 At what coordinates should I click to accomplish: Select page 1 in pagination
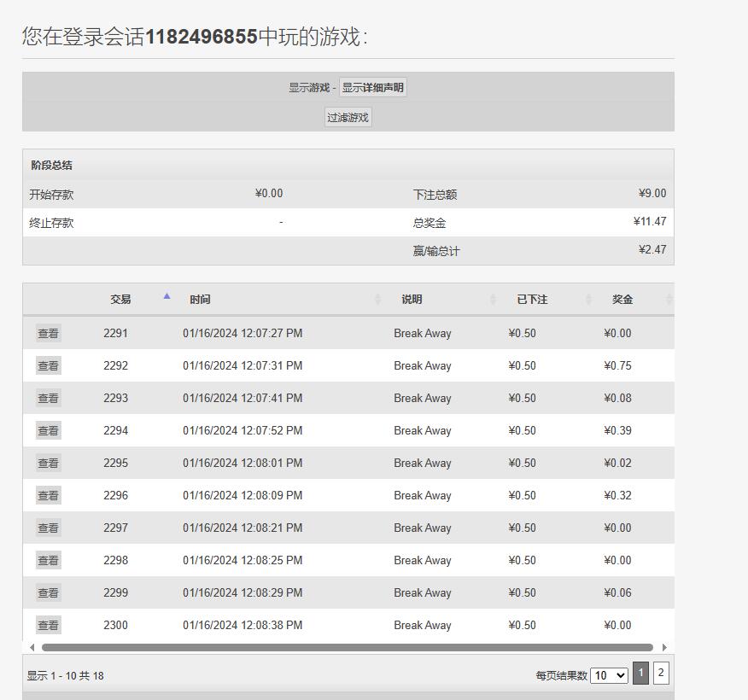tap(640, 674)
